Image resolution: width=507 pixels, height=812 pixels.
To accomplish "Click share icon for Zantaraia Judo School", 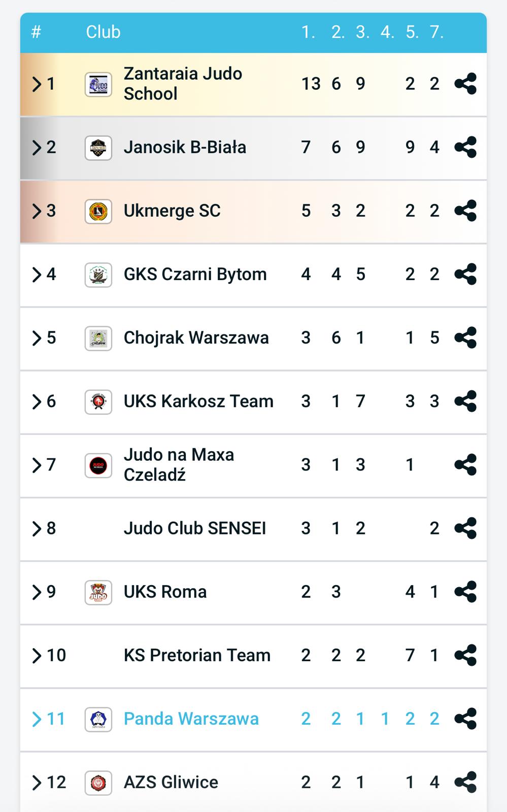I will click(465, 84).
